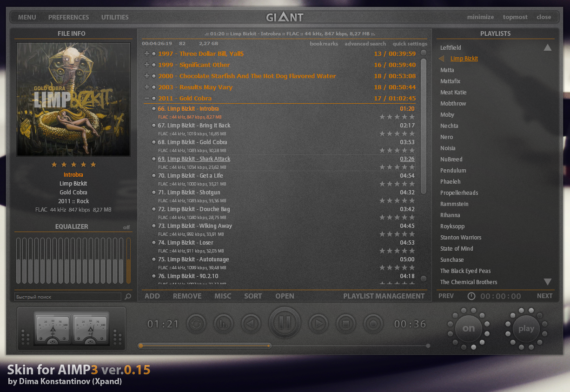This screenshot has width=570, height=392.
Task: Click the bullet beside 72. Douche Bag
Action: click(x=154, y=209)
